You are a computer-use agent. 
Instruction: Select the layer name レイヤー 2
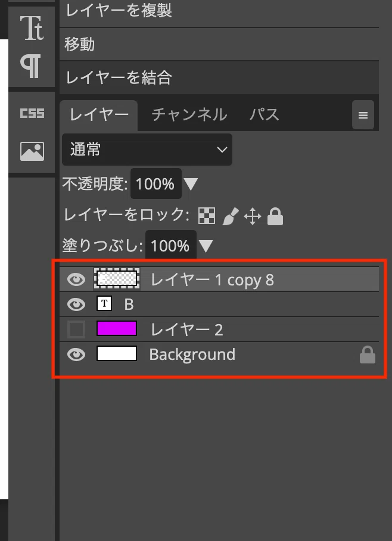(186, 330)
